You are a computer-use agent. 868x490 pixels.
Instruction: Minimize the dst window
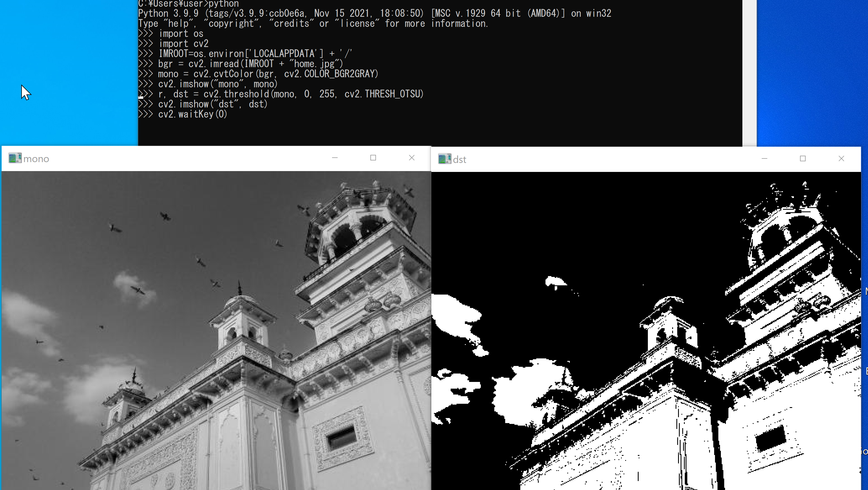764,158
